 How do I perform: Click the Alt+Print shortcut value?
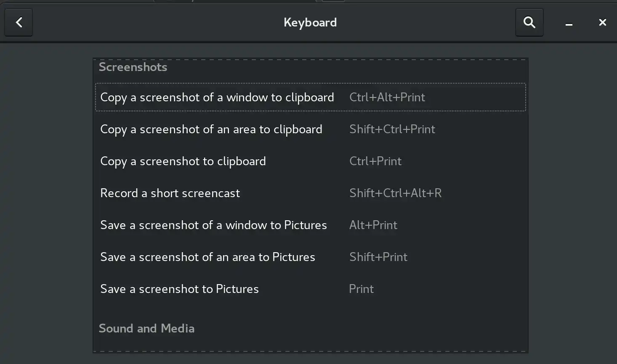coord(373,225)
